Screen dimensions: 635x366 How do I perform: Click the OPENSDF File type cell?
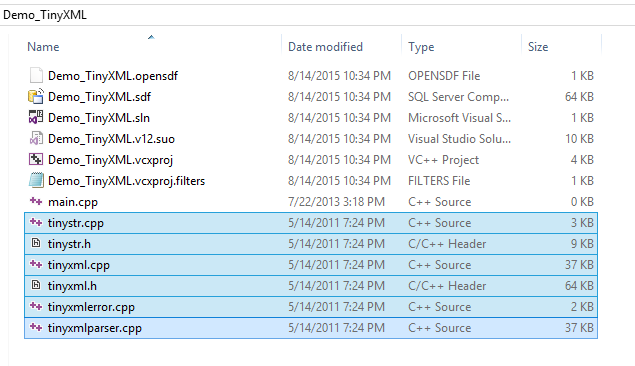(x=444, y=76)
